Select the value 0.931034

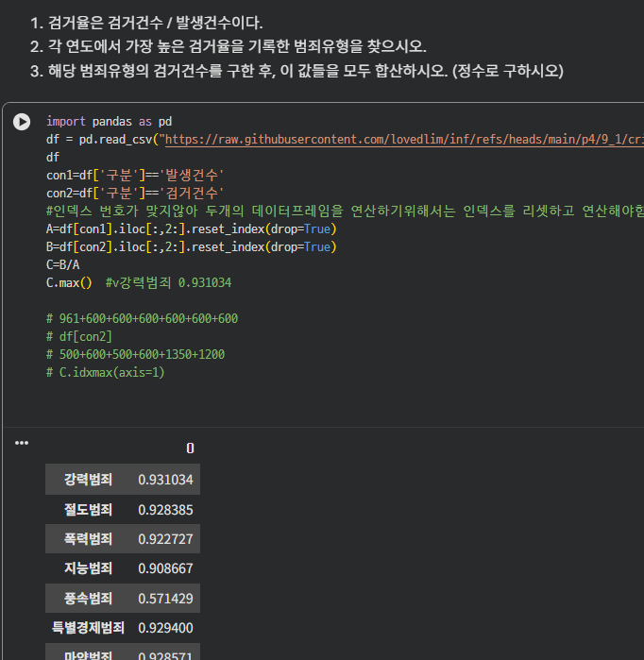165,480
